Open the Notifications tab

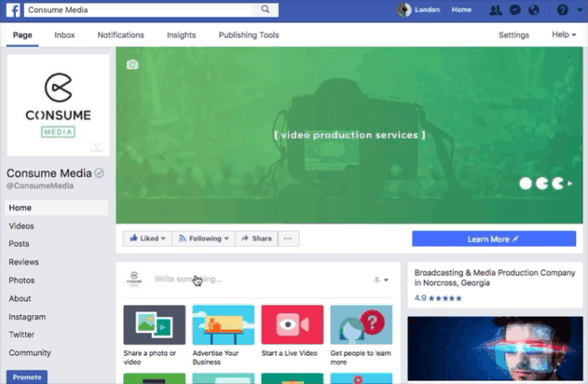[121, 35]
